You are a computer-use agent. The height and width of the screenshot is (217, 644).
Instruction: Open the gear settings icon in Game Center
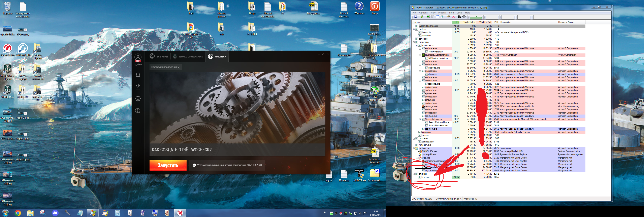tap(138, 99)
